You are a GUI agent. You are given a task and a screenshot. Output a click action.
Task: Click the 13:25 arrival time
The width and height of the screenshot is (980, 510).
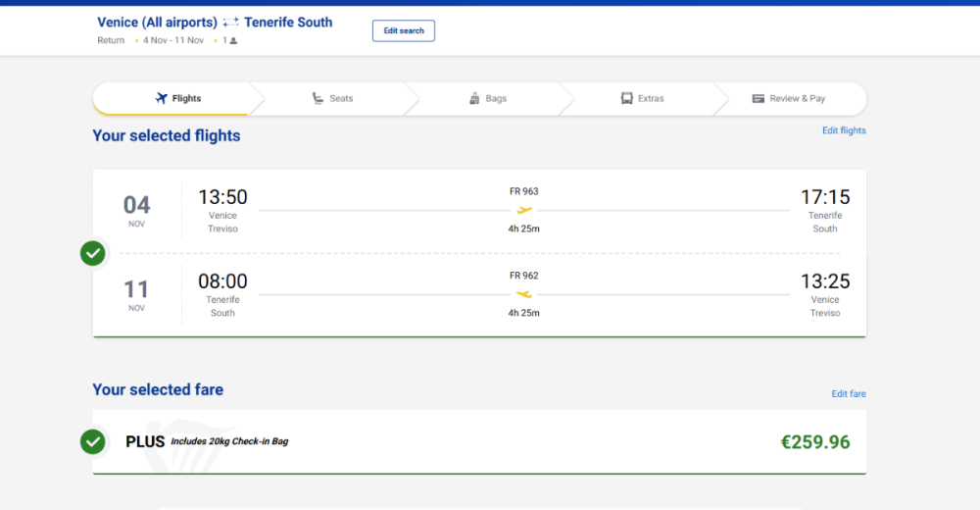(x=825, y=280)
